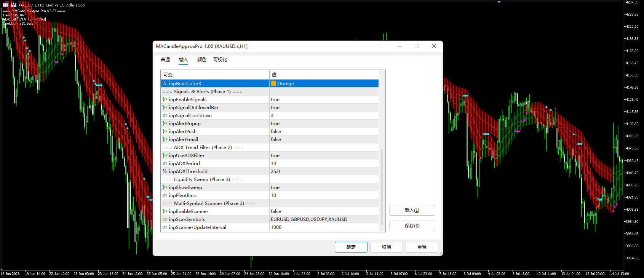Toggle the inpEnableScanner false value
Image resolution: width=644 pixels, height=278 pixels.
[324, 211]
